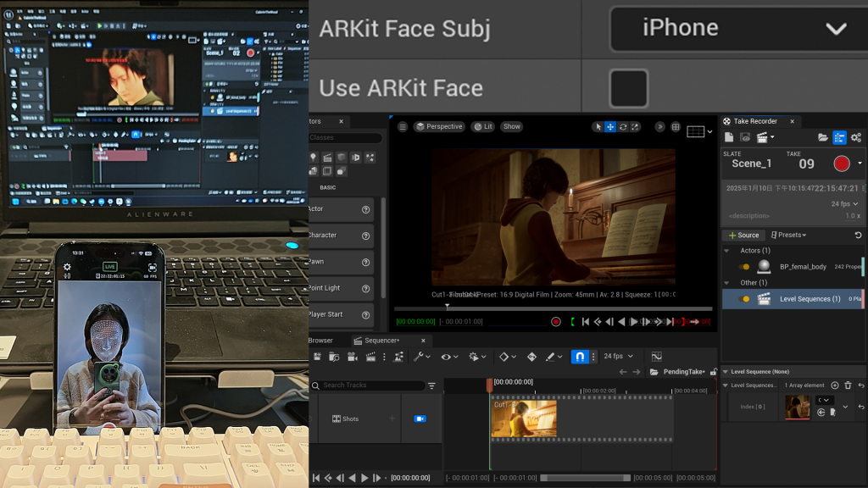Enable the Use ARKit Face checkbox
Screen dimensions: 868x488
(x=628, y=88)
